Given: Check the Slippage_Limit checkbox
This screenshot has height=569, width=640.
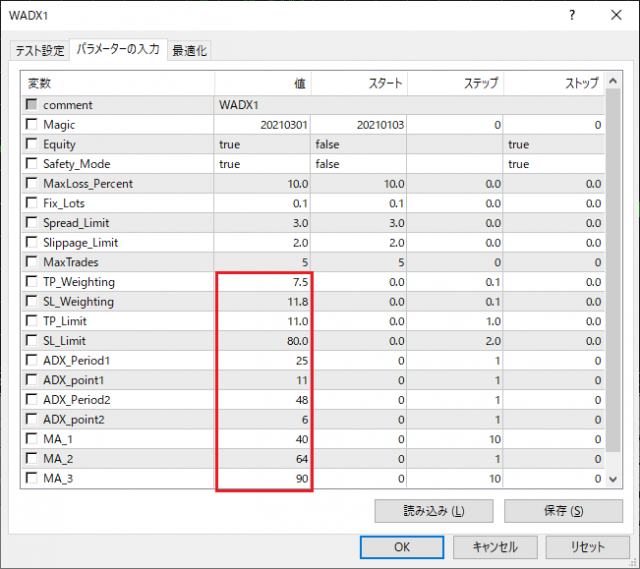Looking at the screenshot, I should tap(31, 242).
